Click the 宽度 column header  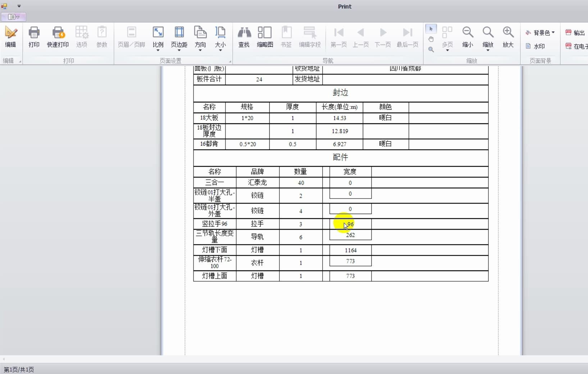pos(350,172)
